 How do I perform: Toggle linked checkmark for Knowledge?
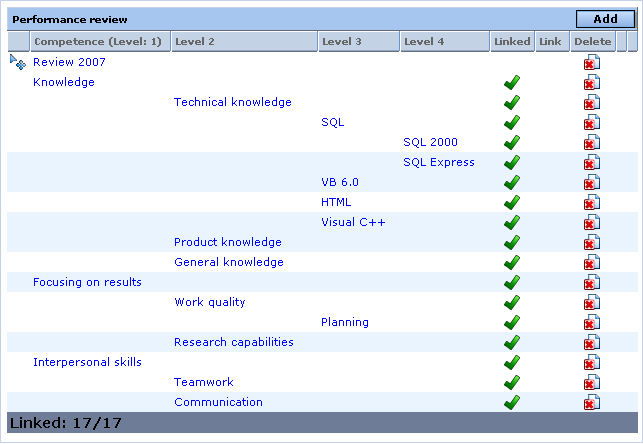tap(512, 82)
